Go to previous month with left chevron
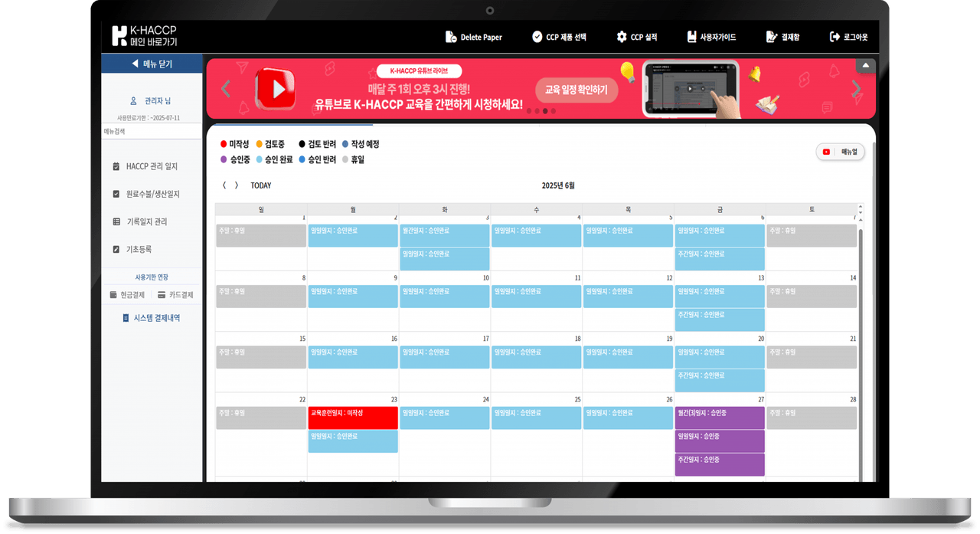This screenshot has width=980, height=534. pos(224,185)
